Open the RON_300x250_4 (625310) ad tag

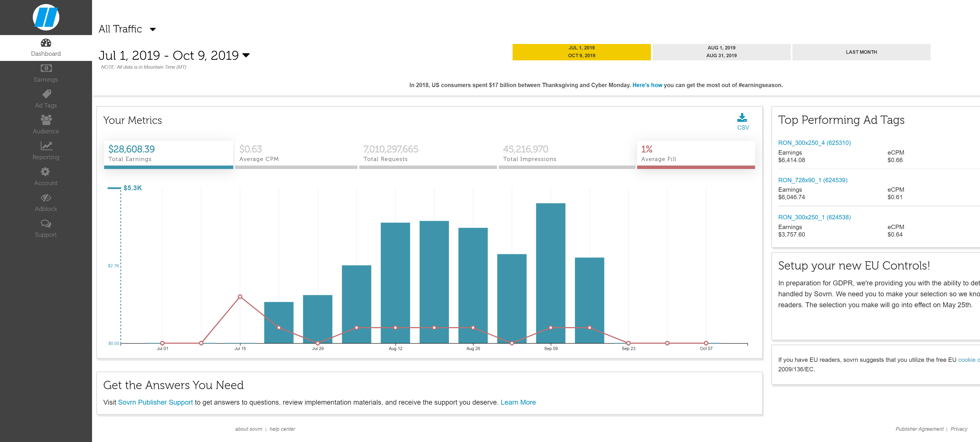coord(814,143)
